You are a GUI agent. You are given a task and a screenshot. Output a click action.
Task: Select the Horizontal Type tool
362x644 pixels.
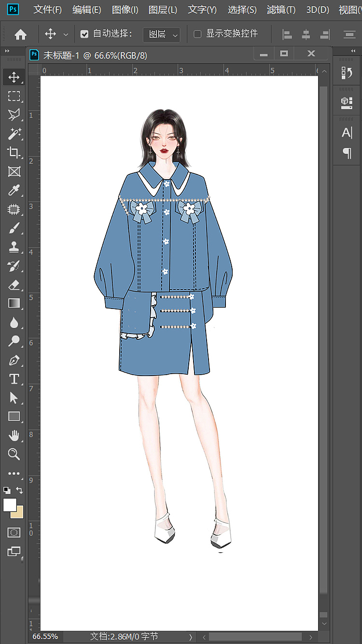point(14,379)
